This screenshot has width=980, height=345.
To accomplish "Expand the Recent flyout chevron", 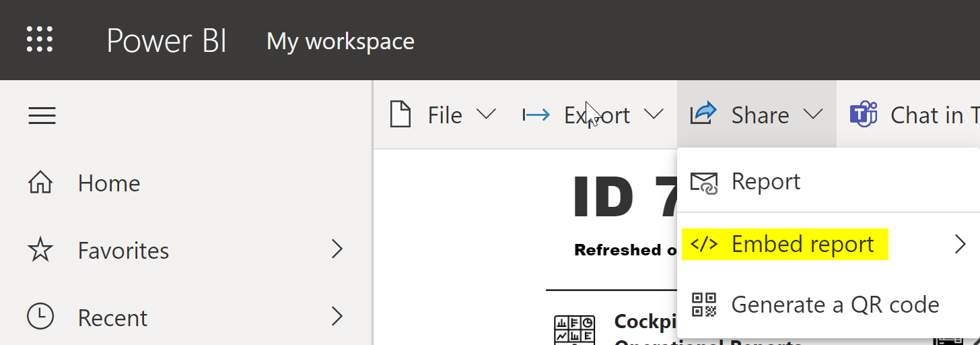I will coord(338,316).
